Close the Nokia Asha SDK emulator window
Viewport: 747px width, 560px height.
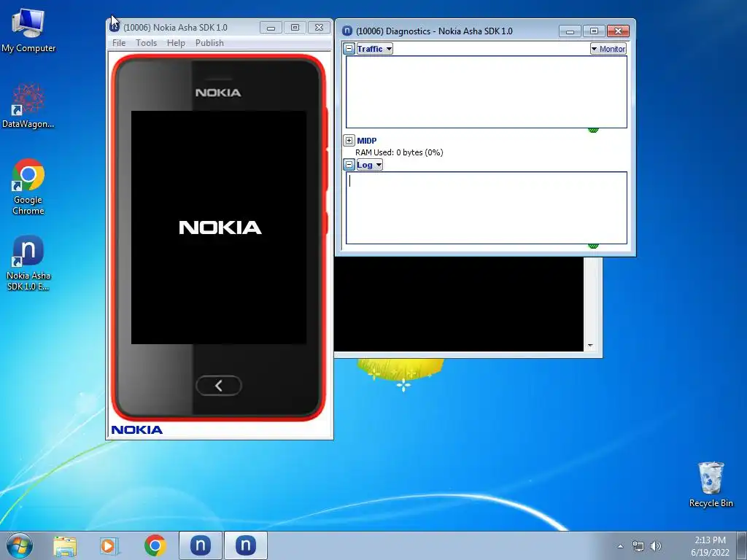click(319, 28)
